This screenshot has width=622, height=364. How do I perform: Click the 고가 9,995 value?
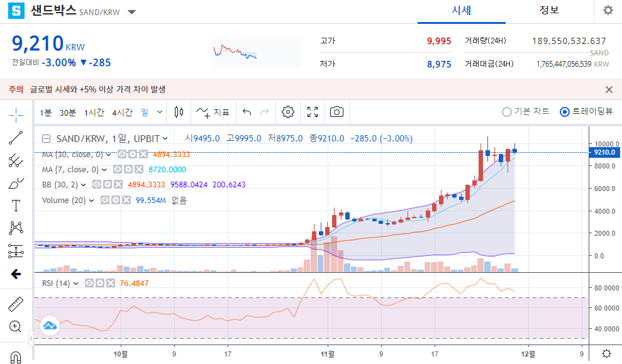pyautogui.click(x=439, y=41)
